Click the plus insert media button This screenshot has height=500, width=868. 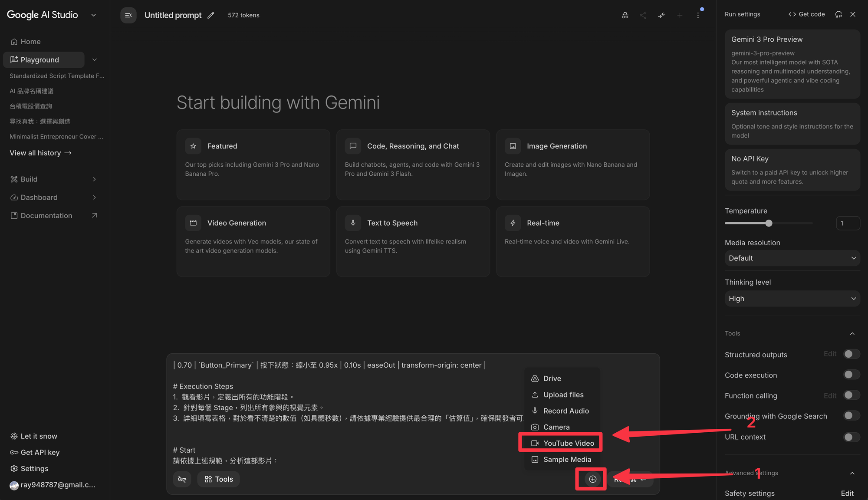(592, 479)
